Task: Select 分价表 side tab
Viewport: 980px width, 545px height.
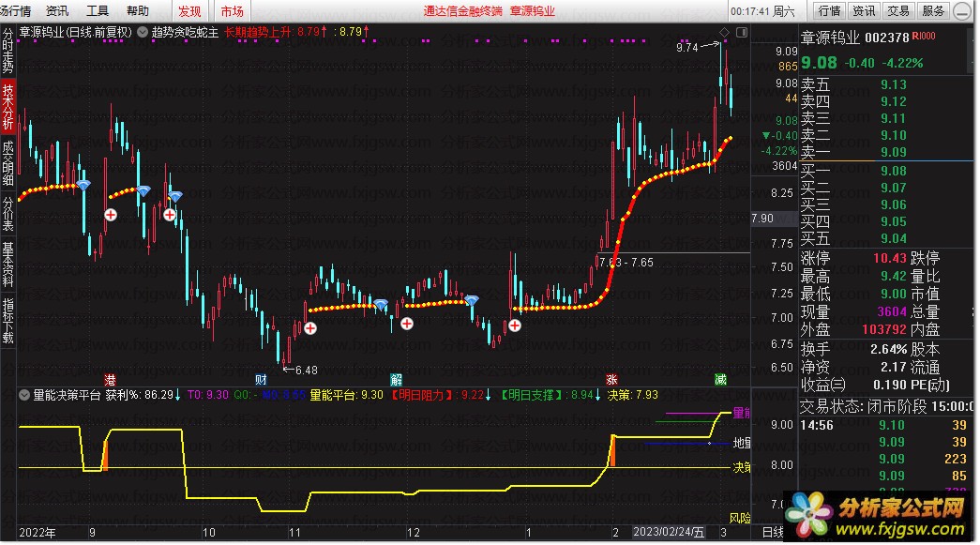Action: point(8,214)
